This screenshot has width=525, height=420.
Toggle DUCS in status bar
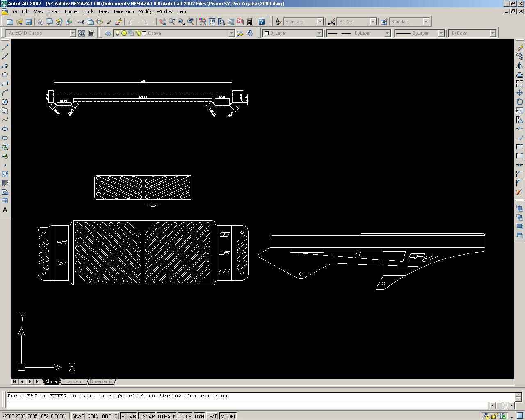pos(185,416)
